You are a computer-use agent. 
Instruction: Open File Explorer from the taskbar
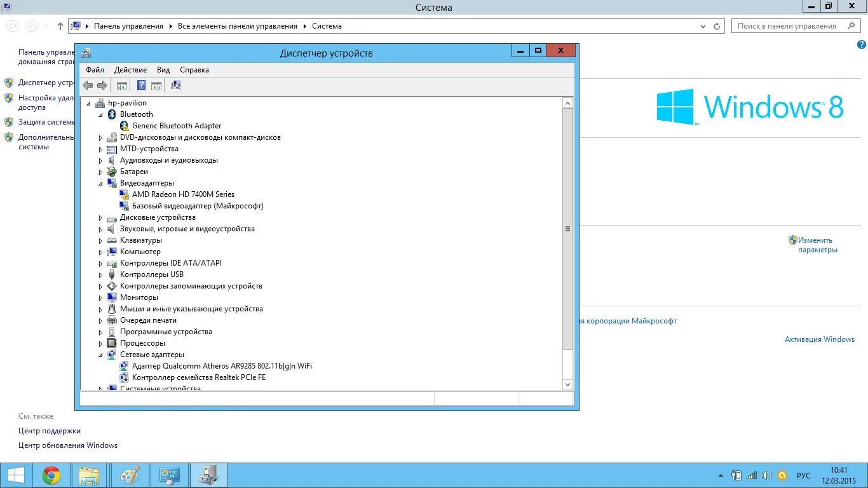90,475
